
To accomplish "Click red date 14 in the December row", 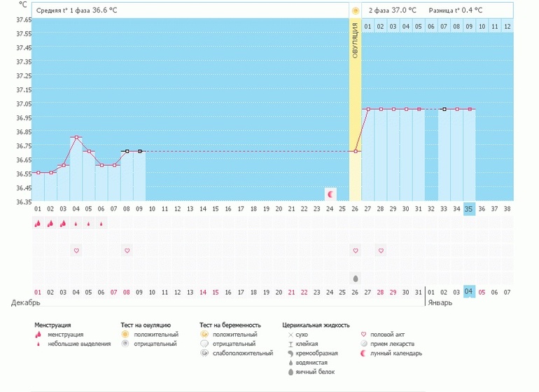I will (203, 293).
